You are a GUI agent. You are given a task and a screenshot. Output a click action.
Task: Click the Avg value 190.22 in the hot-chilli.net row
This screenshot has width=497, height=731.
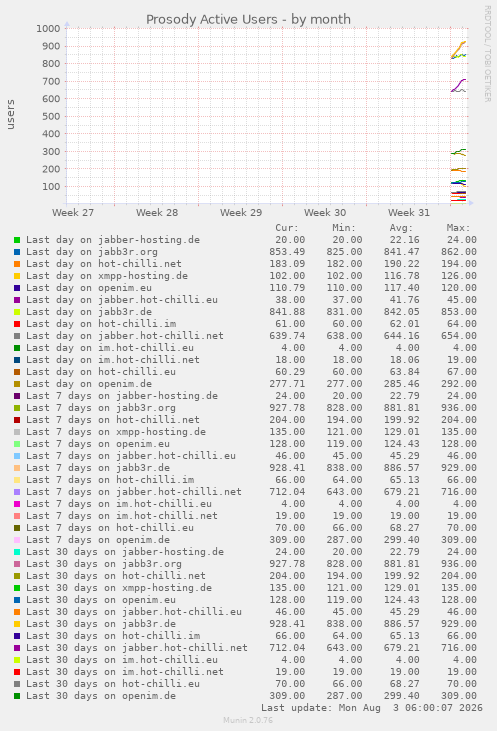(401, 264)
